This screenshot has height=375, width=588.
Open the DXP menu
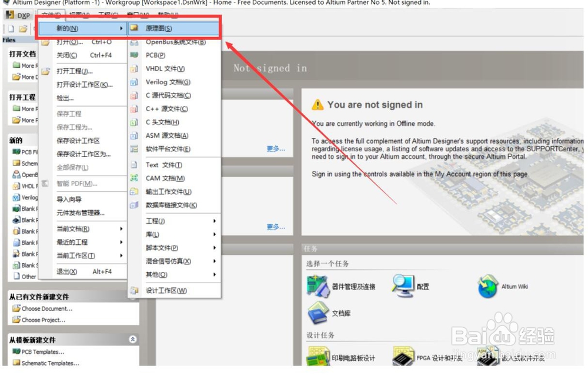click(18, 15)
